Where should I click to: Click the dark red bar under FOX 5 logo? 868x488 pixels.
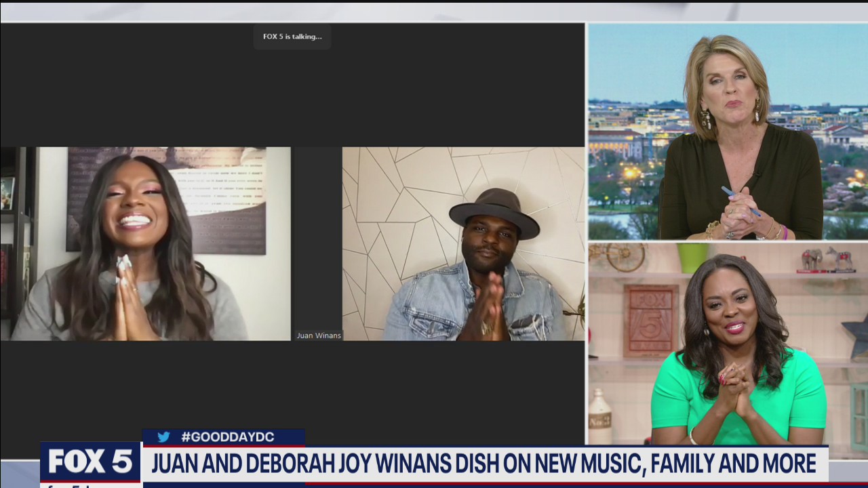click(x=89, y=483)
